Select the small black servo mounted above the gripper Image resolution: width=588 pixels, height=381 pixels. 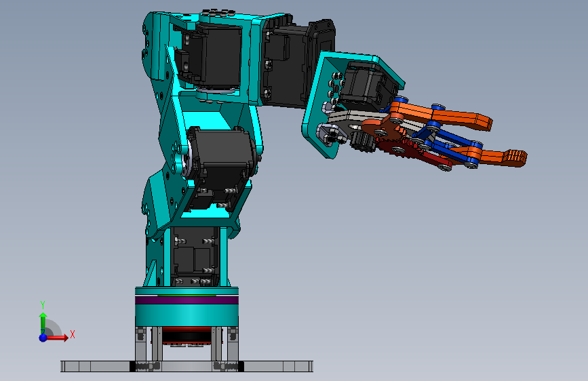[367, 87]
